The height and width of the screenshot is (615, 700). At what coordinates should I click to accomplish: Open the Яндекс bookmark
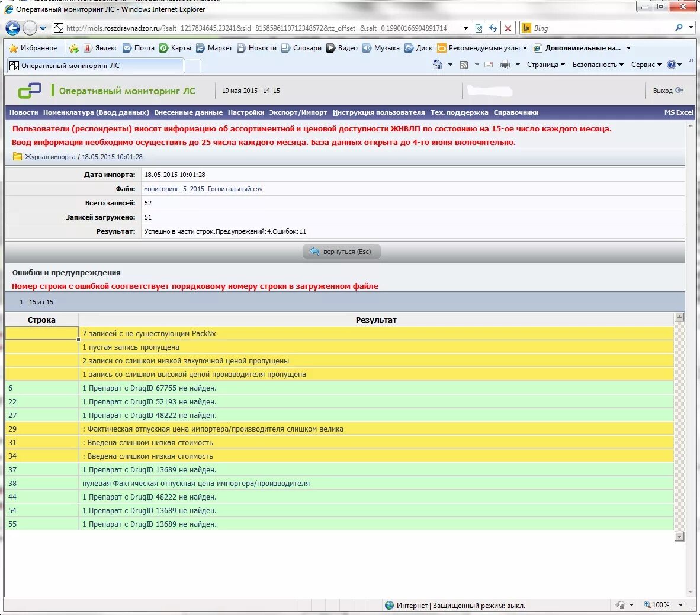pos(101,48)
